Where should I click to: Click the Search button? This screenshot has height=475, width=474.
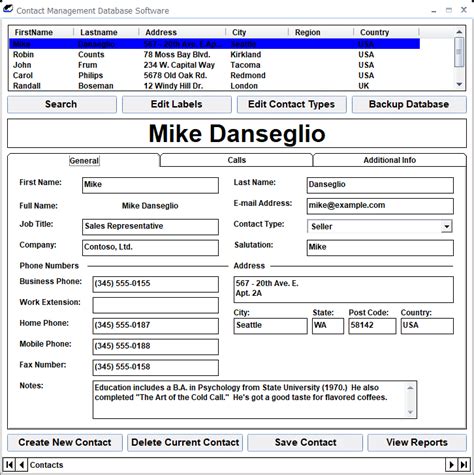62,104
